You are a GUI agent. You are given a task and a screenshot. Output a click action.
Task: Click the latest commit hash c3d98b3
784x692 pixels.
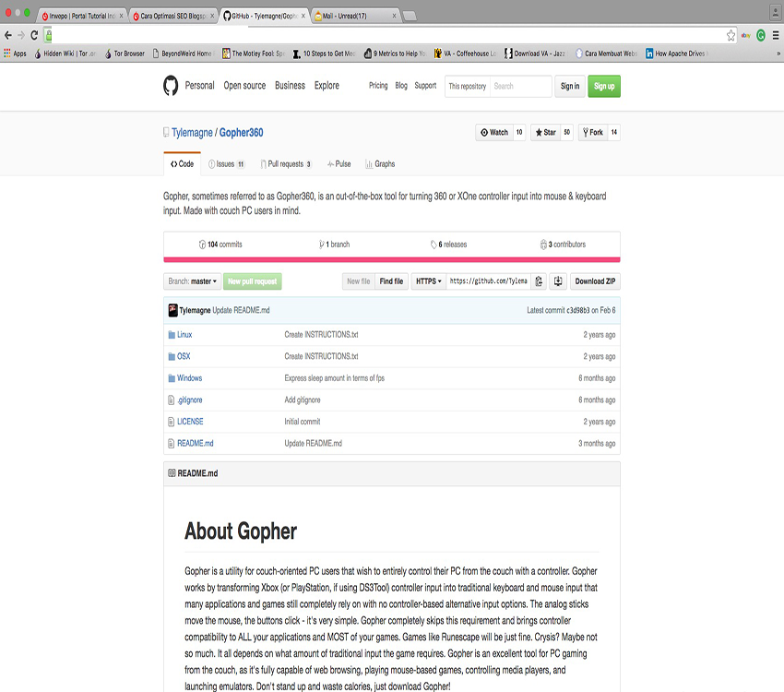[578, 311]
